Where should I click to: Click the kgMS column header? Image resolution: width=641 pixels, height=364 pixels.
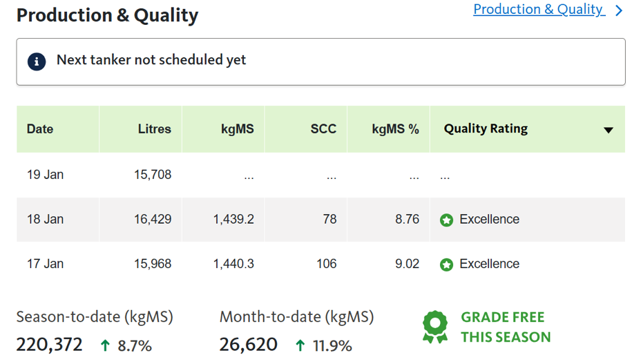coord(238,129)
